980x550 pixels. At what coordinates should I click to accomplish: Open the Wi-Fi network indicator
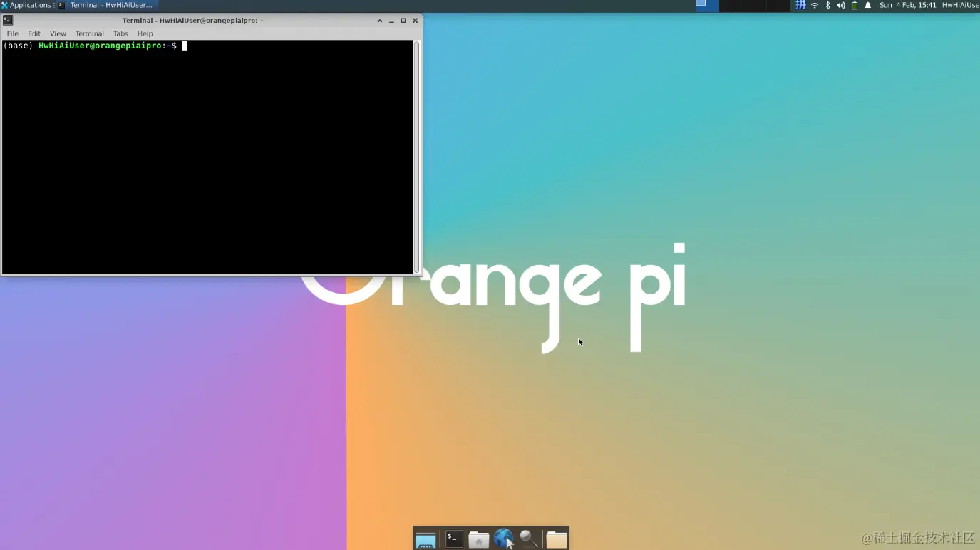coord(815,5)
